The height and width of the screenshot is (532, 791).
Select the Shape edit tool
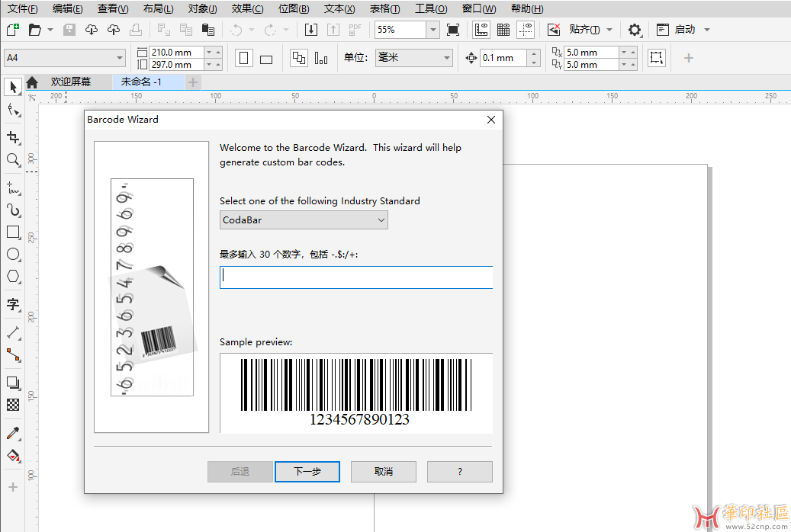(14, 110)
